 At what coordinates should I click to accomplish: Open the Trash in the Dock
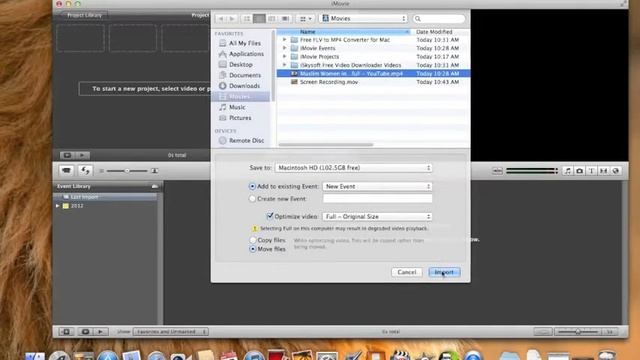pos(607,355)
